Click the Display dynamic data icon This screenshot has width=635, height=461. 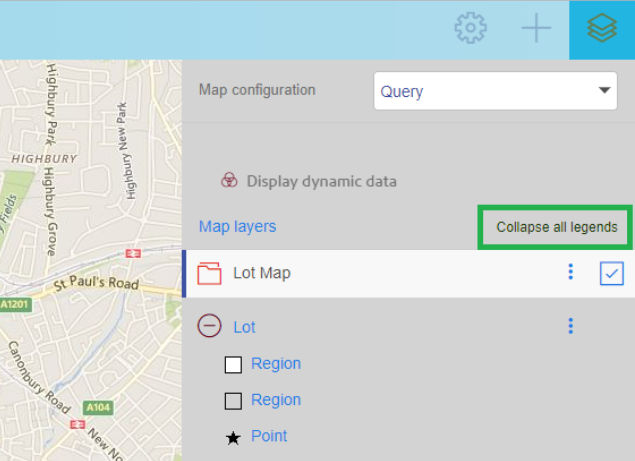pos(229,180)
